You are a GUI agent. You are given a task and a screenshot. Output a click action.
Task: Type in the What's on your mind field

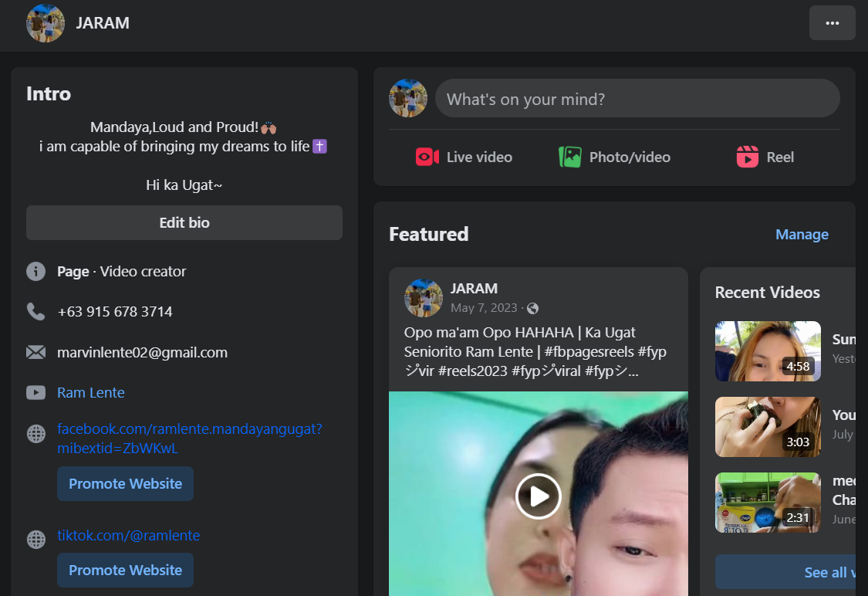(x=637, y=99)
